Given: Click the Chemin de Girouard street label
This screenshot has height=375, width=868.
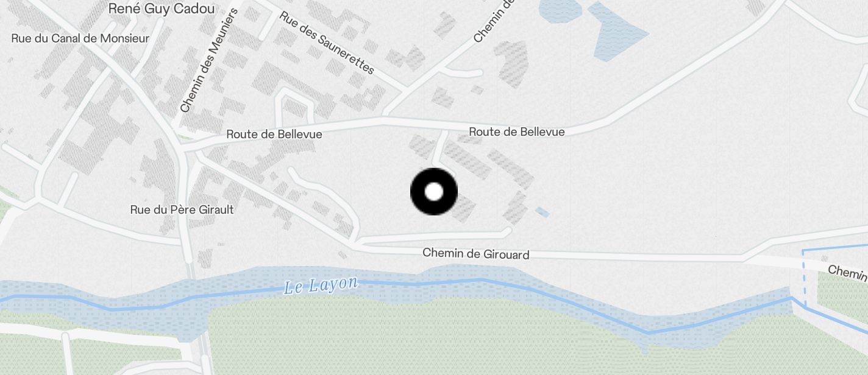Looking at the screenshot, I should click(476, 254).
